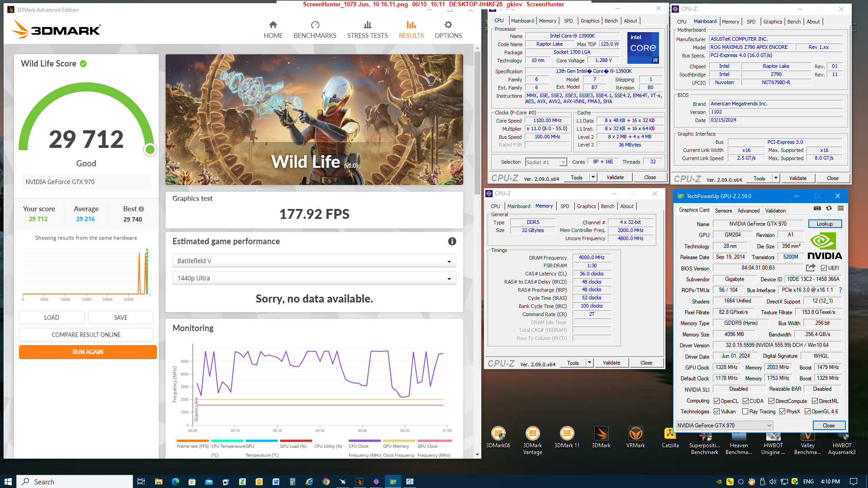
Task: Click Lookup button in GPU-Z
Action: (825, 224)
